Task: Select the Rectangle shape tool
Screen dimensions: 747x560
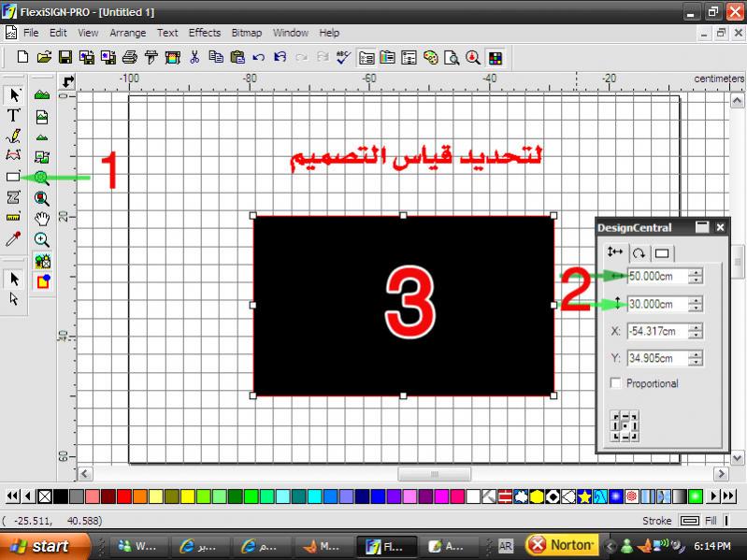Action: 13,177
